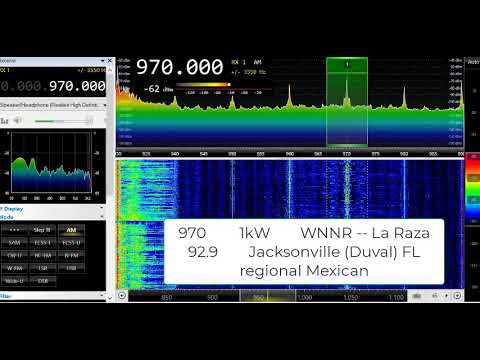The width and height of the screenshot is (480, 360).
Task: Click the 980 signal peak in spectrum
Action: tap(404, 97)
